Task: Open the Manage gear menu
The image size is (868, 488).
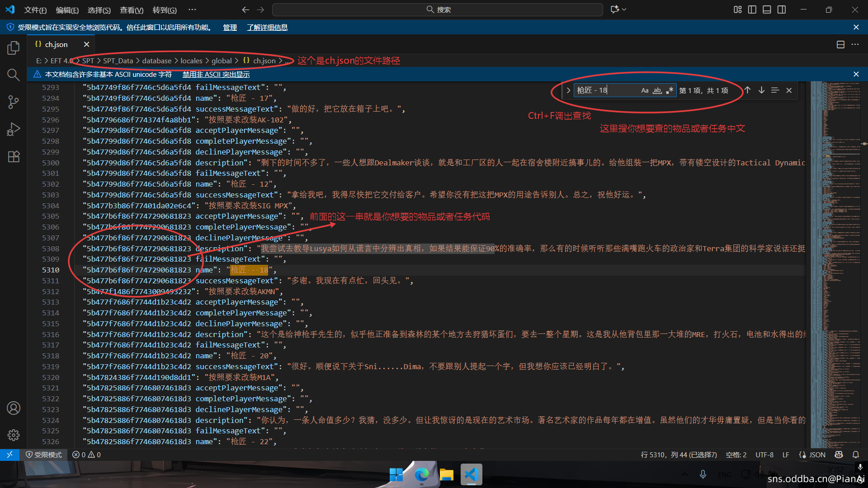Action: [14, 435]
